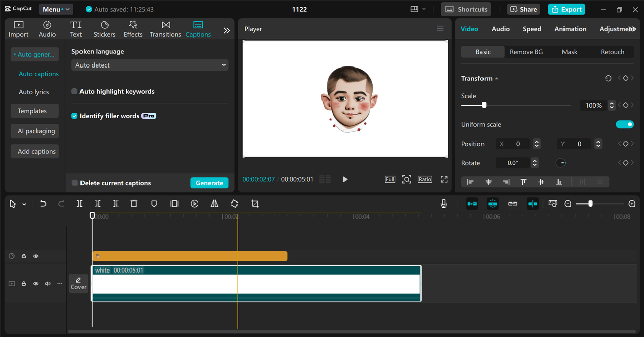Adjust the timeline zoom slider
The height and width of the screenshot is (337, 644).
pyautogui.click(x=590, y=204)
